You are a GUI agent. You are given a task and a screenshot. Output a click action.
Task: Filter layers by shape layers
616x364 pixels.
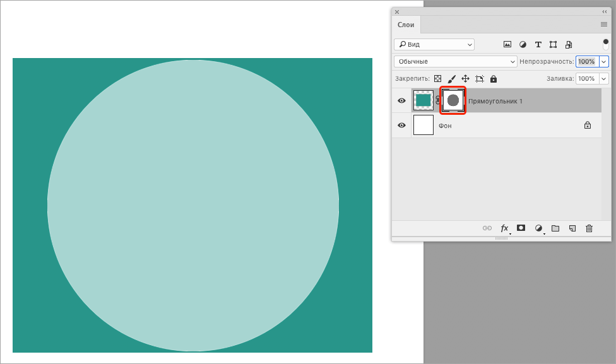pyautogui.click(x=553, y=44)
